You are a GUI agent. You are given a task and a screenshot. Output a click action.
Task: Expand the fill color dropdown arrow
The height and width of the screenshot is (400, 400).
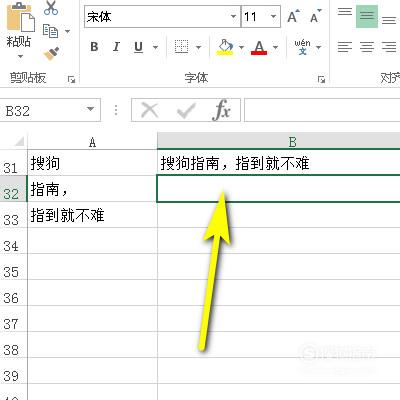click(x=241, y=47)
